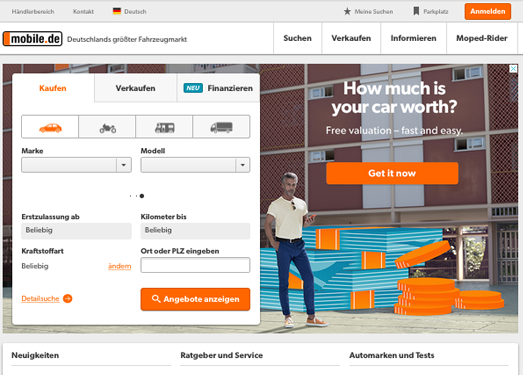523x375 pixels.
Task: Open the Kilometer bis selector
Action: pyautogui.click(x=195, y=231)
